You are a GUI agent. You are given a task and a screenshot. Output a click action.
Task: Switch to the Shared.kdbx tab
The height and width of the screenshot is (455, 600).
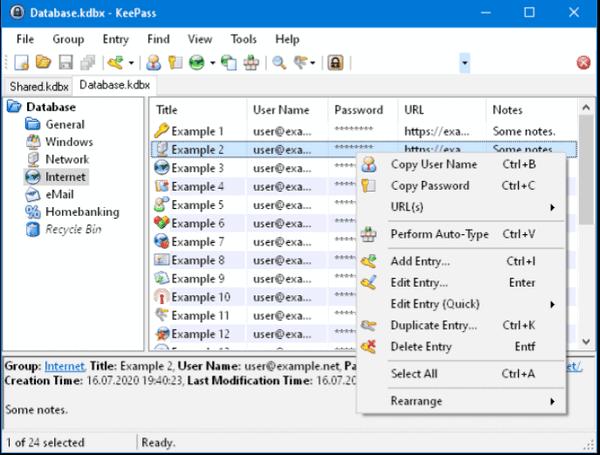pyautogui.click(x=39, y=86)
